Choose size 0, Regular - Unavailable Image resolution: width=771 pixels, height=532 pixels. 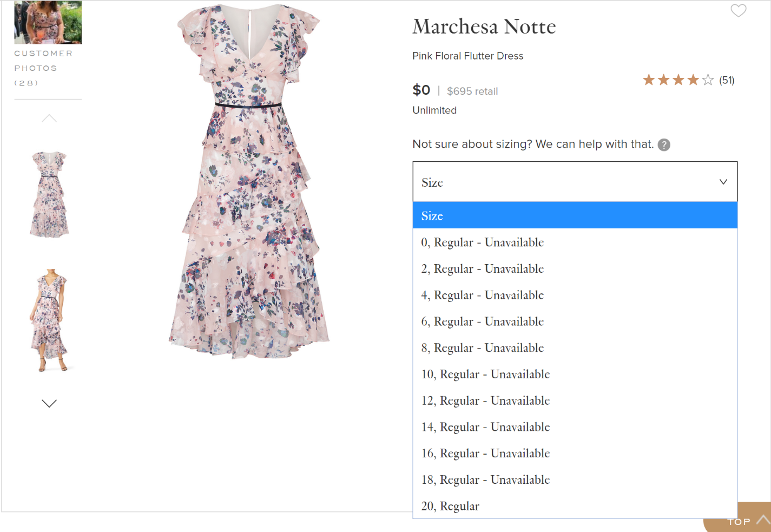[575, 242]
